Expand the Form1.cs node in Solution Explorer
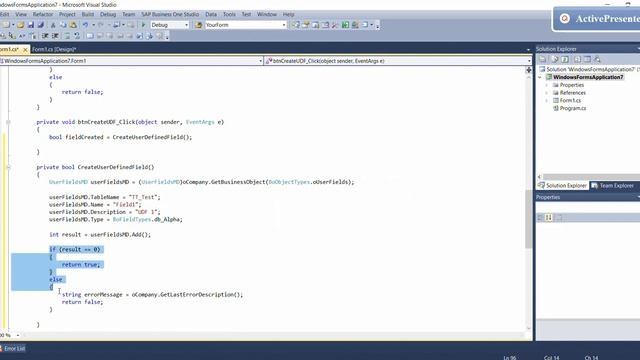 547,100
